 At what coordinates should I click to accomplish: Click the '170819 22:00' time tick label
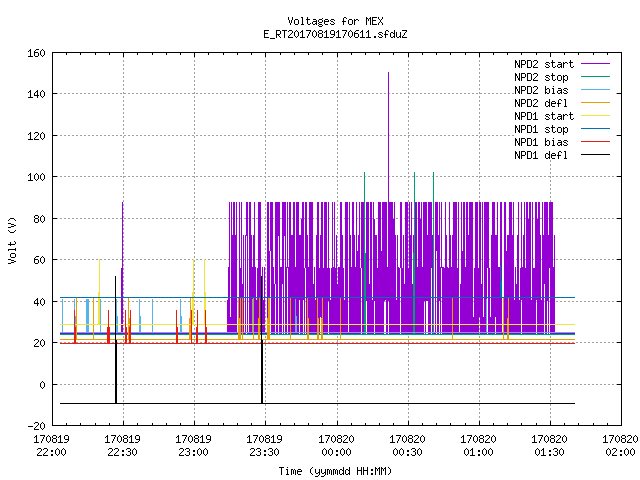(51, 446)
